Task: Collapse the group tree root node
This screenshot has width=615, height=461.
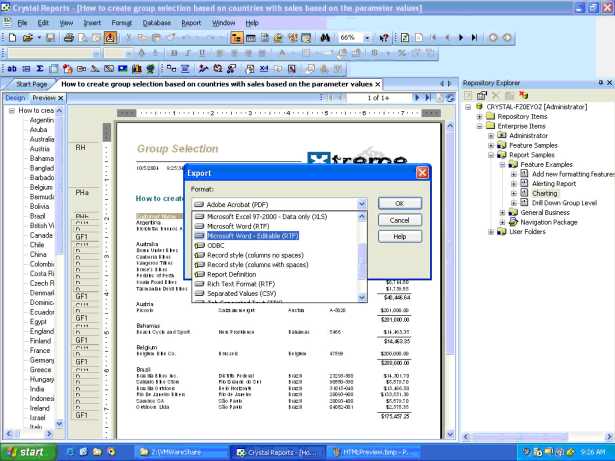Action: [x=12, y=111]
